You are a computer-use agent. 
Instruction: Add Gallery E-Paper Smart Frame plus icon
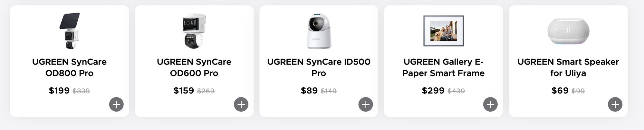490,104
